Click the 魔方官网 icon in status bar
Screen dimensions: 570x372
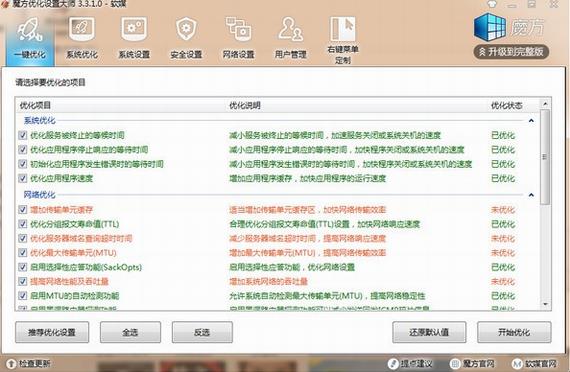[455, 363]
